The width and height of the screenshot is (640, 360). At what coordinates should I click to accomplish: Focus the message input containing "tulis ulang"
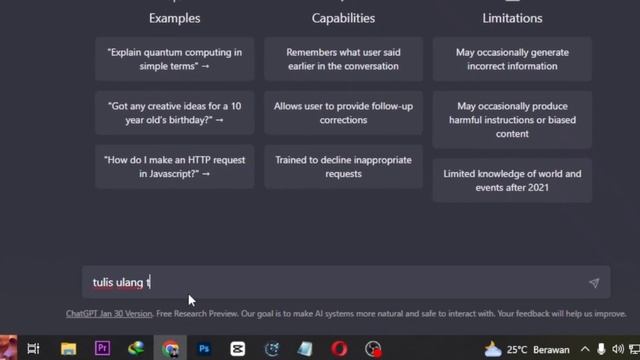(x=346, y=282)
